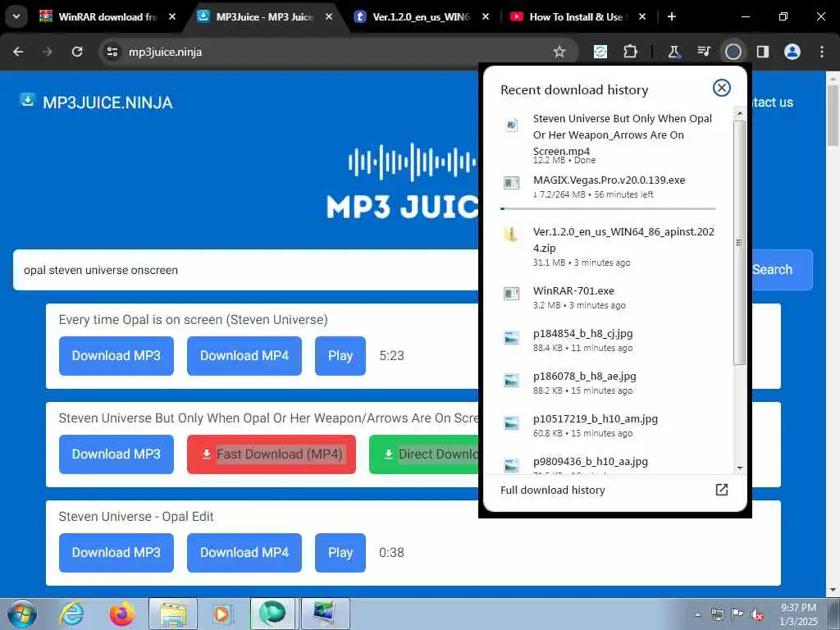
Task: Download MP3 for Opal Or Her Weapon/Arrows result
Action: tap(116, 454)
